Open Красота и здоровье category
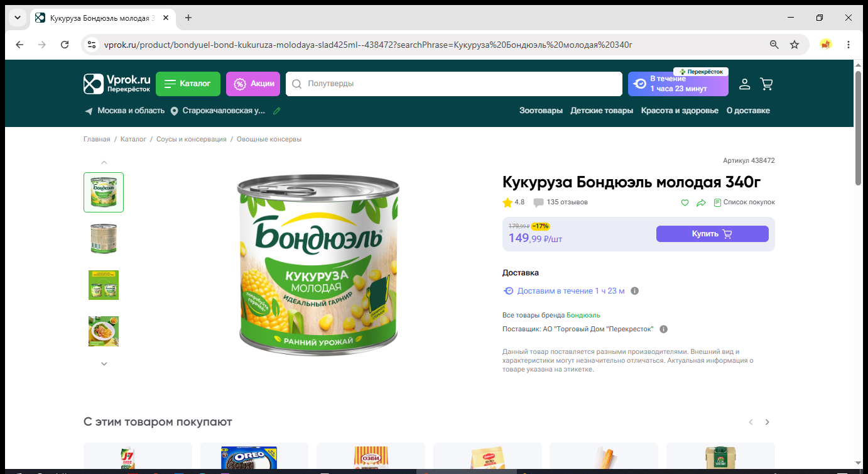The image size is (868, 474). coord(680,111)
